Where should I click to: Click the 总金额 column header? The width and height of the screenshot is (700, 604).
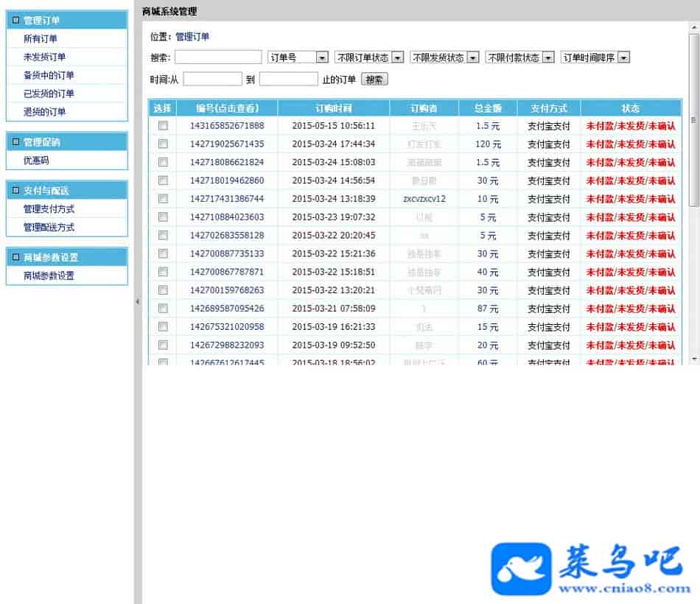(488, 108)
